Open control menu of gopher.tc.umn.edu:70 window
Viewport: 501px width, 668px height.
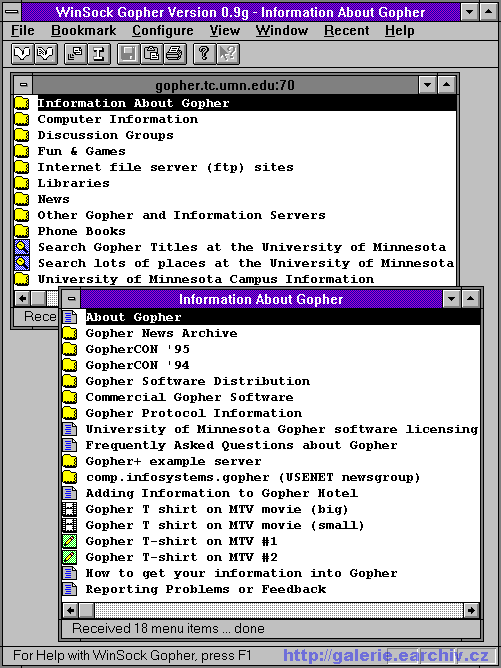tap(23, 85)
